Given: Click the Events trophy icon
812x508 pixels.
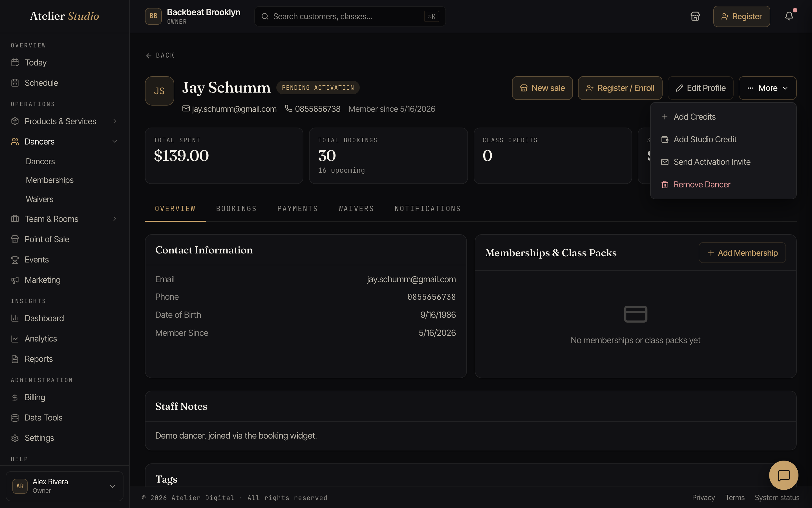Looking at the screenshot, I should tap(15, 260).
